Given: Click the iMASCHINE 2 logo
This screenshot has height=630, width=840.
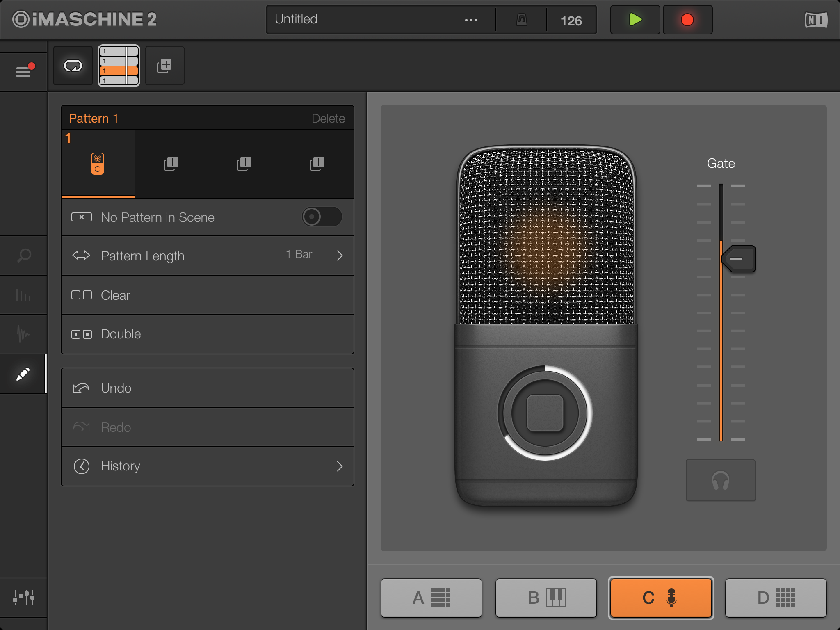Looking at the screenshot, I should tap(84, 19).
